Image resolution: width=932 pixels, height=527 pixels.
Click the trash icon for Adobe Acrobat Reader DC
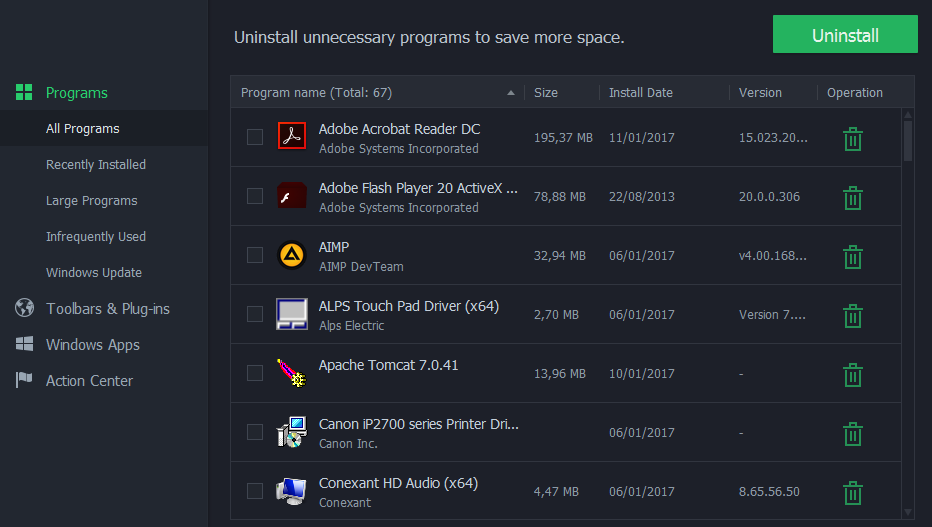point(852,139)
